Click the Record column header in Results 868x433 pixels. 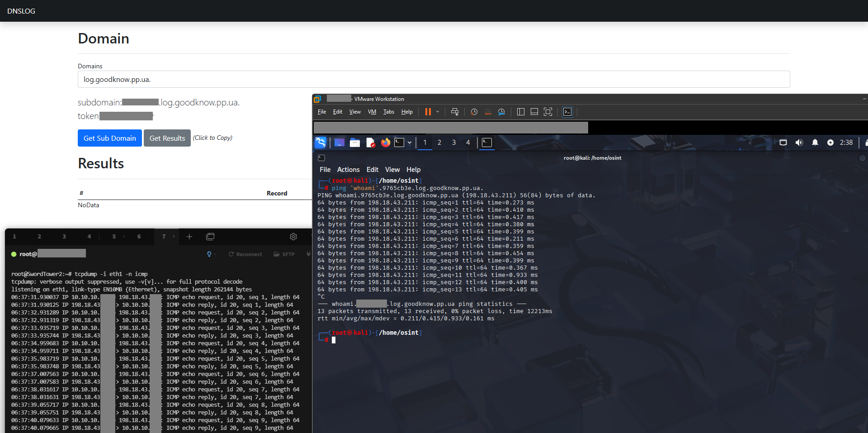coord(277,193)
